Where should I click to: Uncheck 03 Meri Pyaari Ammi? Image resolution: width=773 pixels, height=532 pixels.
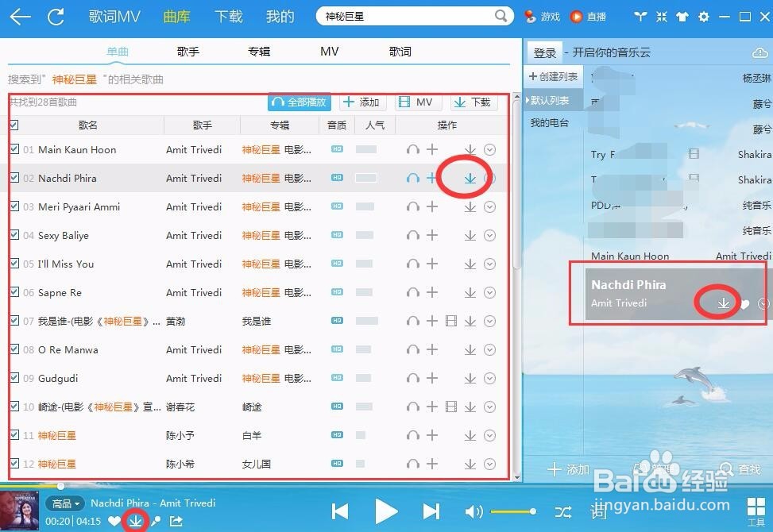tap(14, 206)
